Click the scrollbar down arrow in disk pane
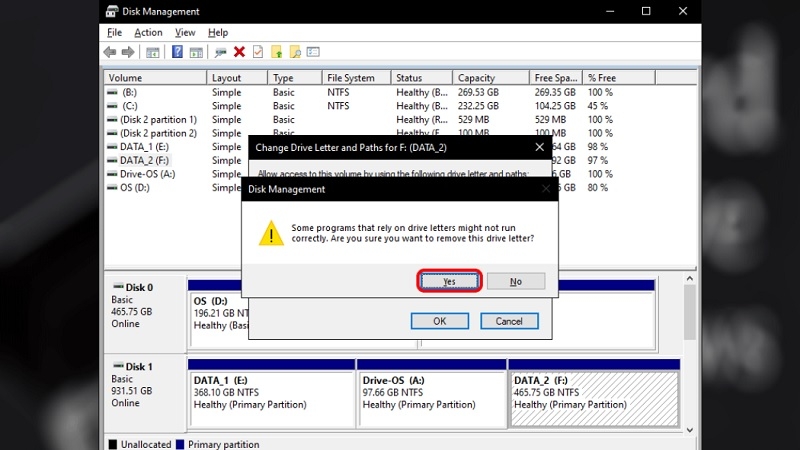 click(690, 430)
